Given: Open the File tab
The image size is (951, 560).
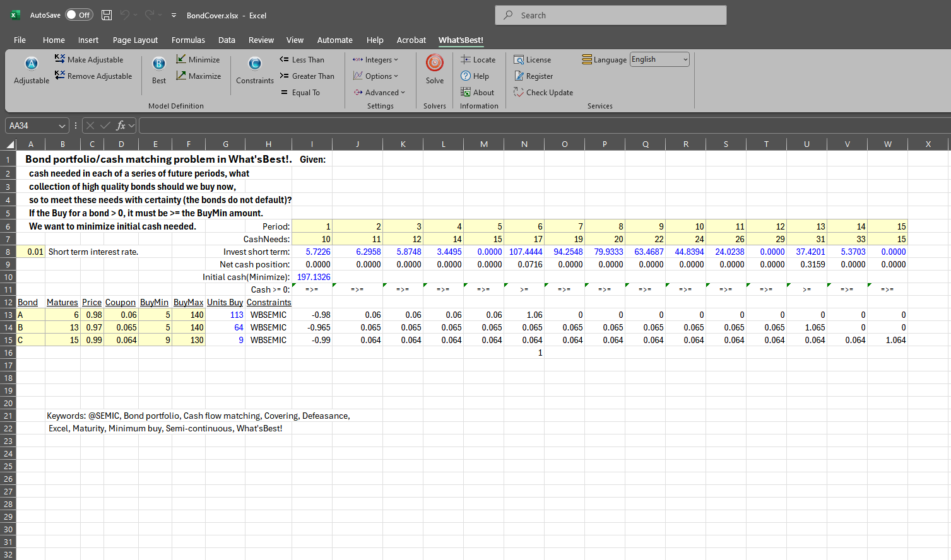Looking at the screenshot, I should pos(20,40).
